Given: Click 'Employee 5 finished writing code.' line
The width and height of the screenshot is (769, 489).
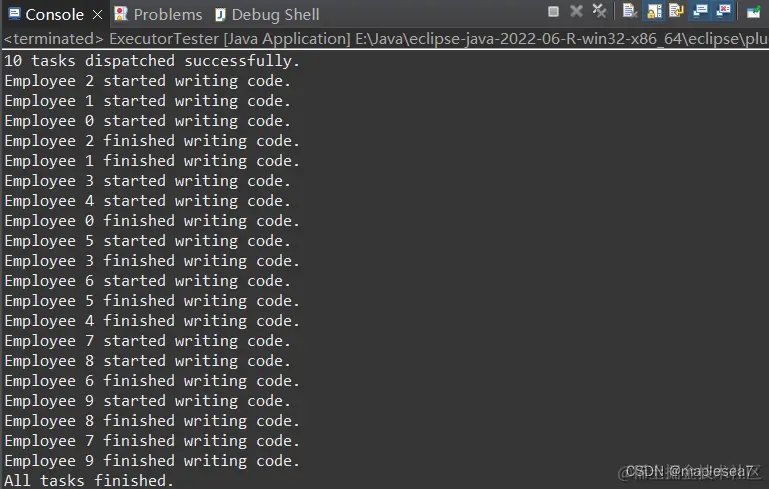Looking at the screenshot, I should tap(152, 301).
